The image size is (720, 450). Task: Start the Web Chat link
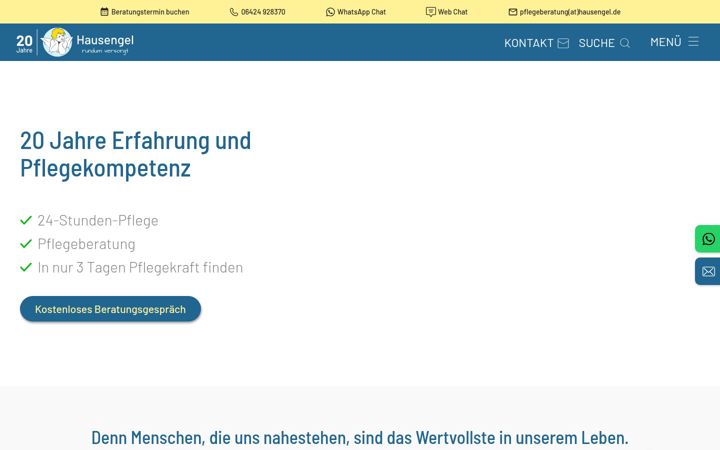pos(452,12)
